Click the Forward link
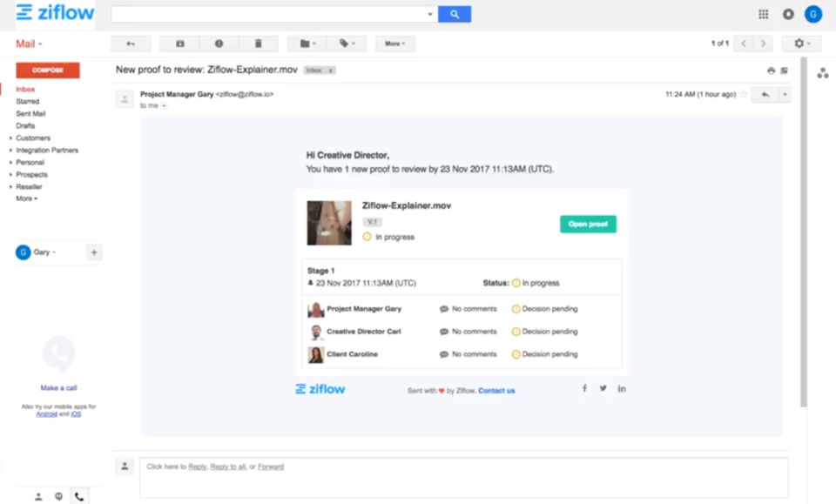836x504 pixels. (x=271, y=467)
